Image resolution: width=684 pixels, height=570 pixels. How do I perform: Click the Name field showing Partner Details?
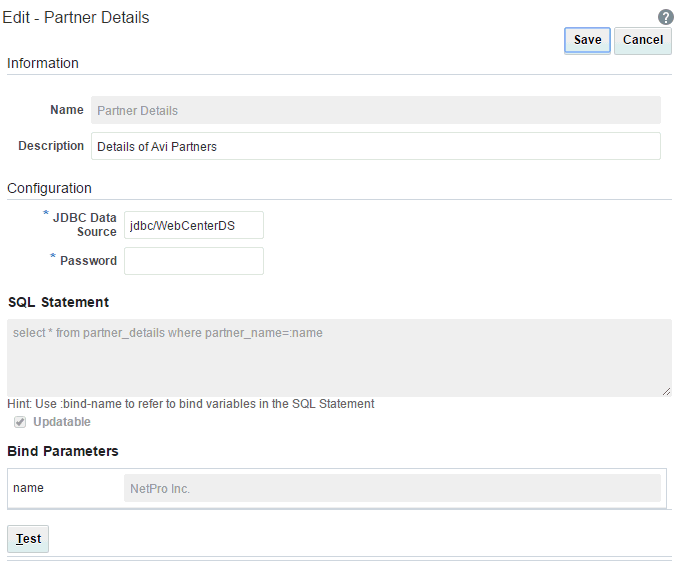point(376,110)
